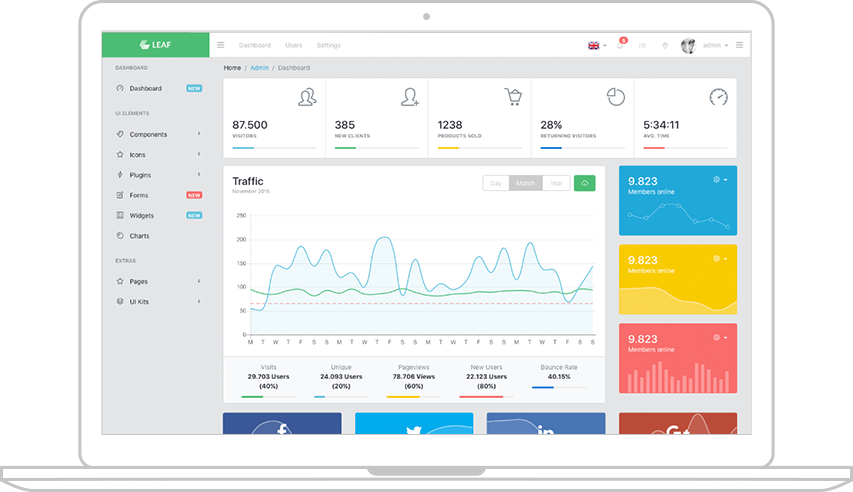The width and height of the screenshot is (853, 492).
Task: Click the Bounce Rate progress bar
Action: click(559, 388)
